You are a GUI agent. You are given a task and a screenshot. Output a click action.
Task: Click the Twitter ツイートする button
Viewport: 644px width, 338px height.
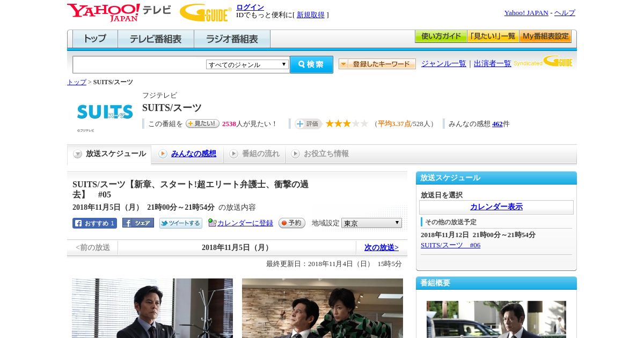181,223
